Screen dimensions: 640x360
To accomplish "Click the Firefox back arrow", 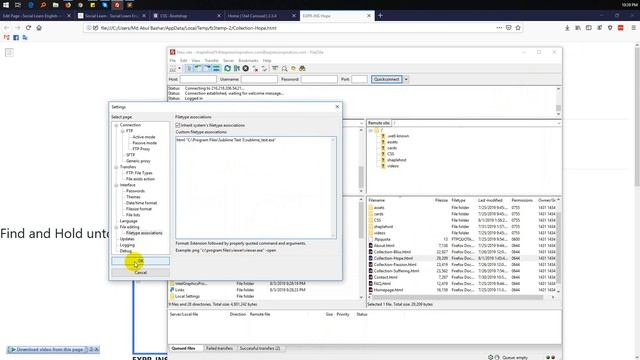I will pos(7,28).
